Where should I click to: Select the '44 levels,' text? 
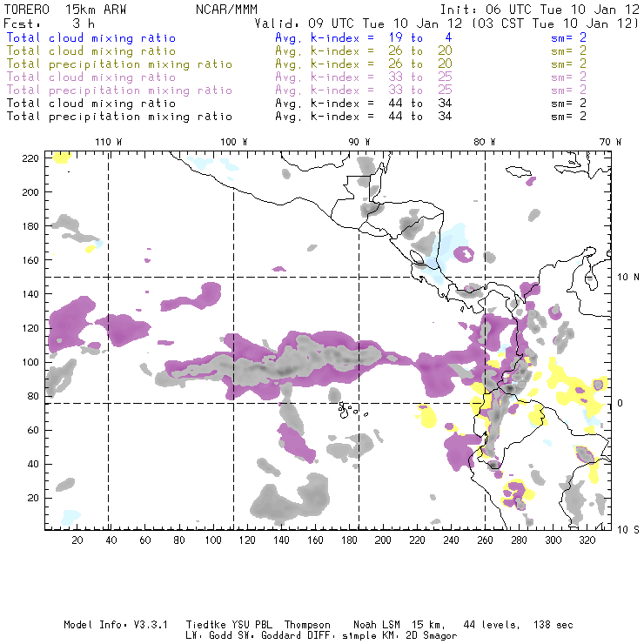[x=492, y=625]
